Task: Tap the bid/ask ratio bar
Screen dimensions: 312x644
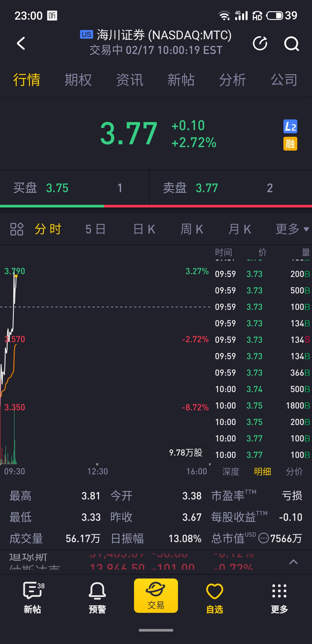Action: coord(156,206)
